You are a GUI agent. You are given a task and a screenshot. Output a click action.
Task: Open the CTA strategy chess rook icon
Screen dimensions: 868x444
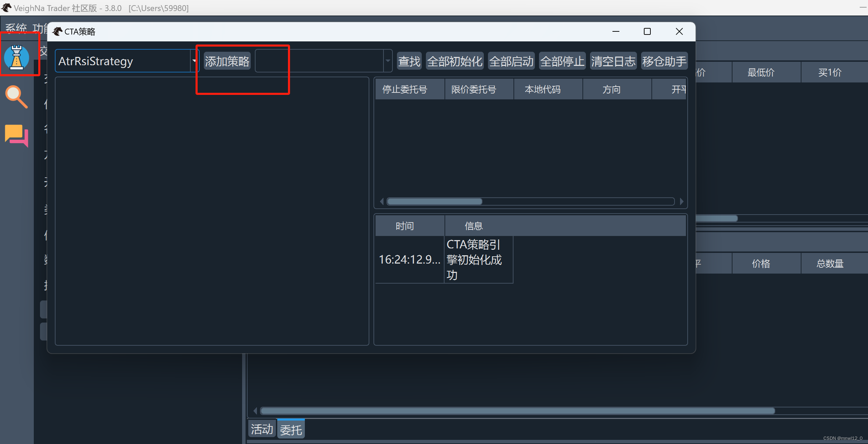pyautogui.click(x=17, y=57)
